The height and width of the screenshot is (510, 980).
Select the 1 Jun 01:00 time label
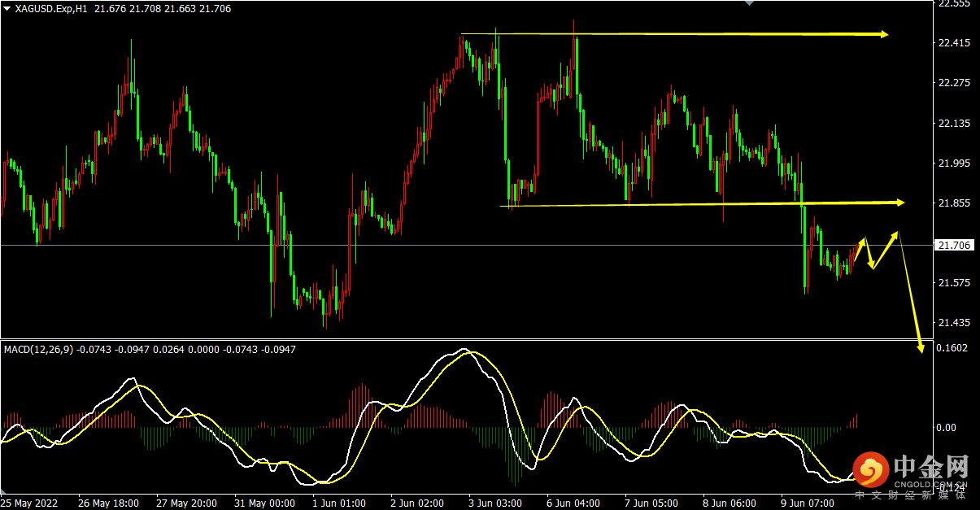(338, 503)
